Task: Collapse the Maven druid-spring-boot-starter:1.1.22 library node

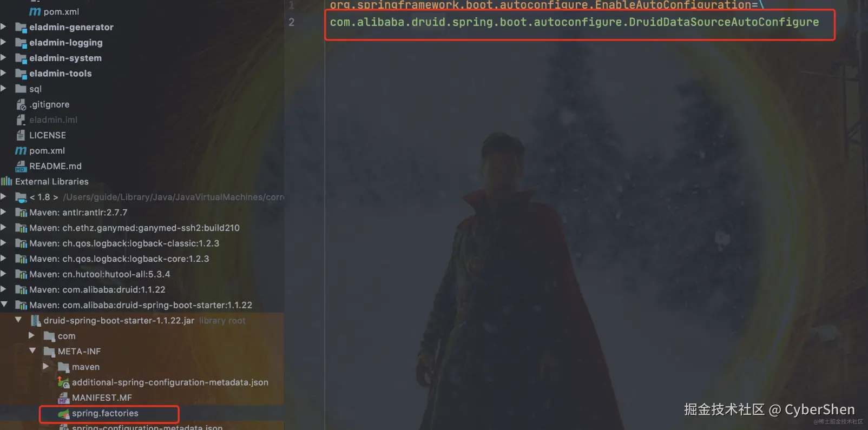Action: coord(4,305)
